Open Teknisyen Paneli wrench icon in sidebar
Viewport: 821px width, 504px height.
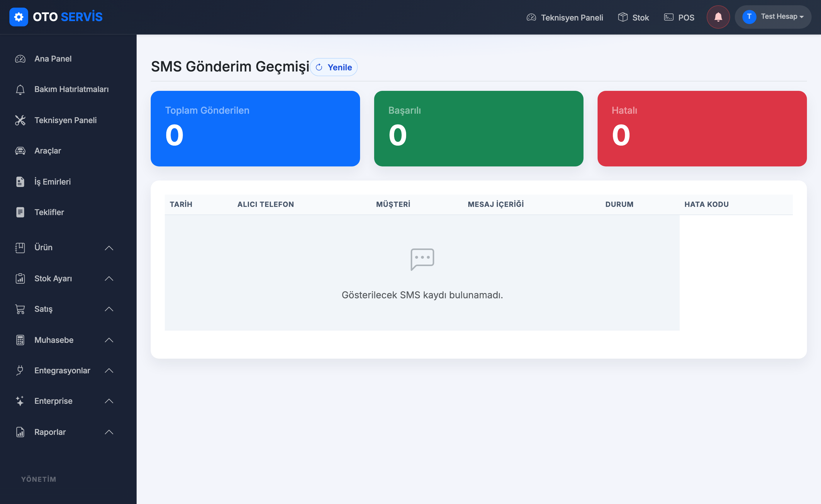coord(20,120)
